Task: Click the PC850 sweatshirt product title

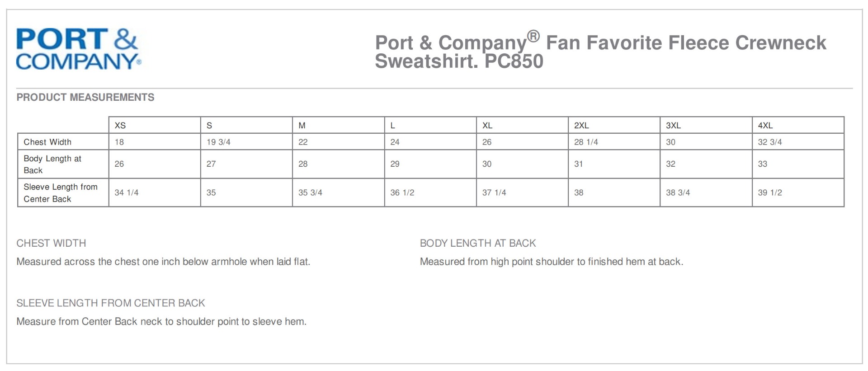Action: 600,52
